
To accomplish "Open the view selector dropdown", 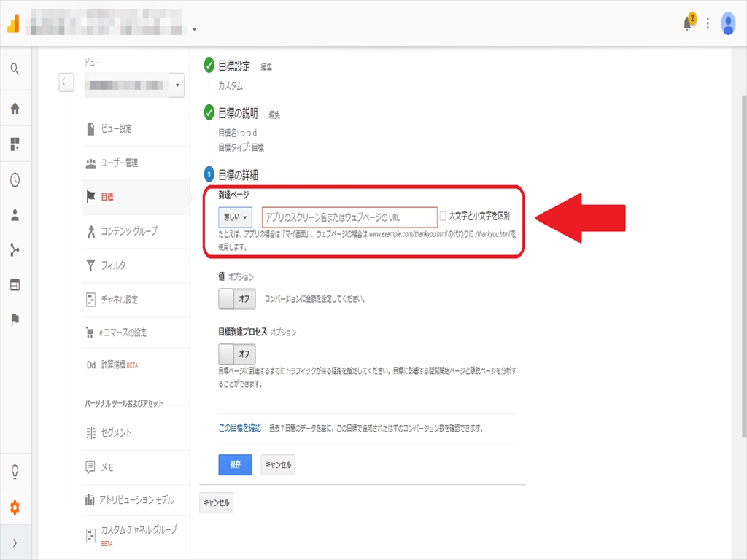I will coord(177,85).
